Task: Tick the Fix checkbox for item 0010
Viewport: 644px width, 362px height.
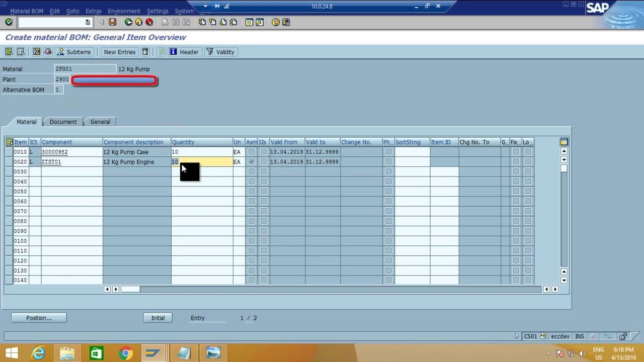Action: coord(516,152)
